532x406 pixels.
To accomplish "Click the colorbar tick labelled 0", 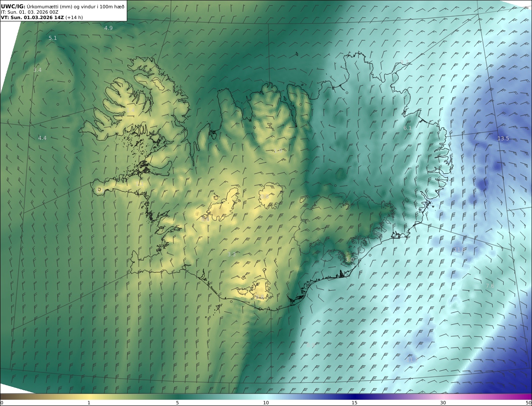I will coord(2,403).
